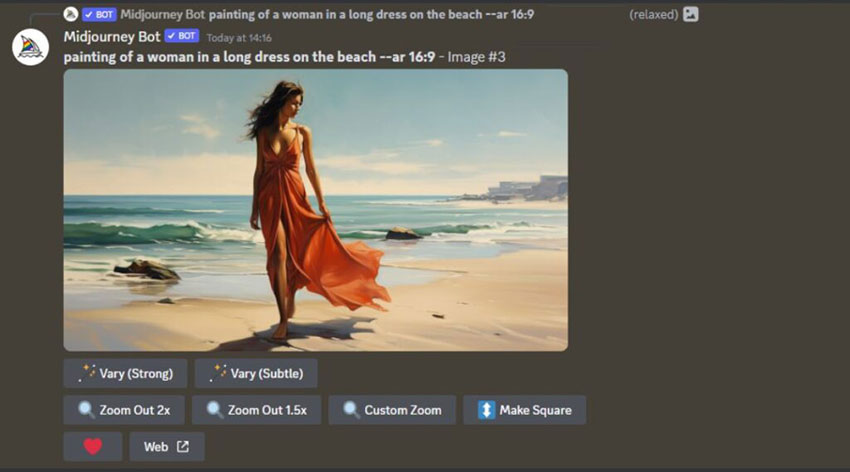Click the small avatar in the reply preview
Image resolution: width=850 pixels, height=472 pixels.
[x=70, y=14]
